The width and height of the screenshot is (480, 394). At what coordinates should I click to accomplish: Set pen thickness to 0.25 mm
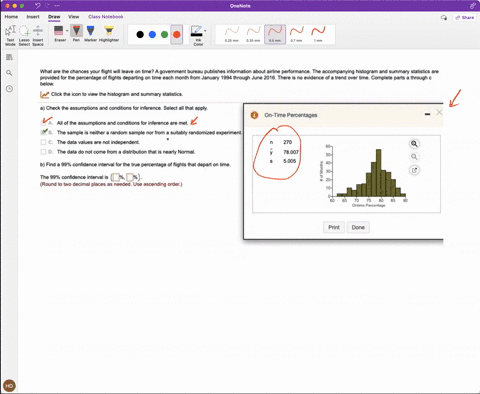[x=232, y=34]
